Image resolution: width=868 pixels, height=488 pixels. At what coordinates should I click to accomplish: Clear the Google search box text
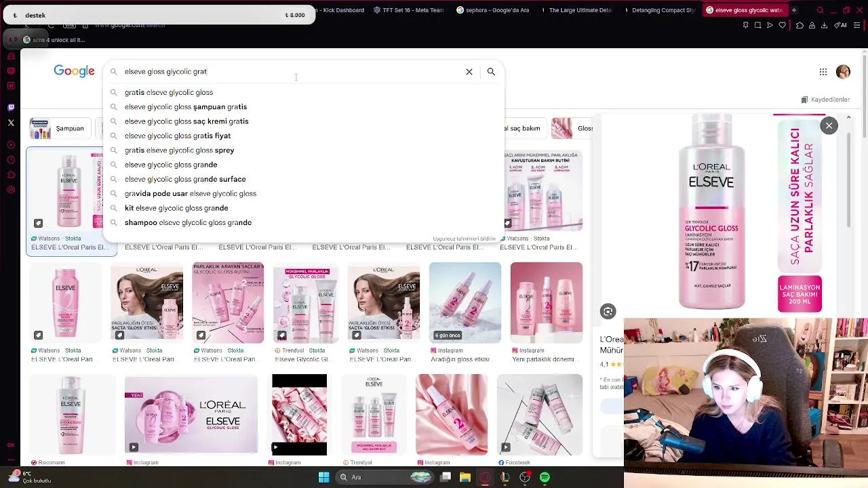coord(469,72)
